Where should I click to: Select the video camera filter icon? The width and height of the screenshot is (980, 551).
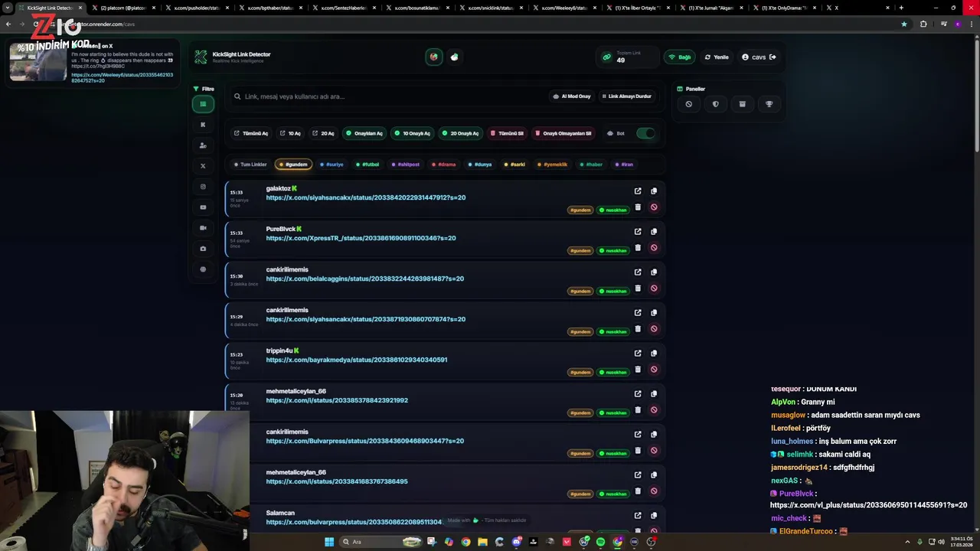[203, 228]
